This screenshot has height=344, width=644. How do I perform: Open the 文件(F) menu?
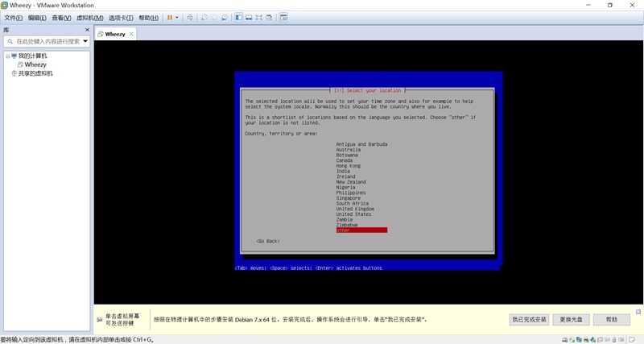point(13,18)
